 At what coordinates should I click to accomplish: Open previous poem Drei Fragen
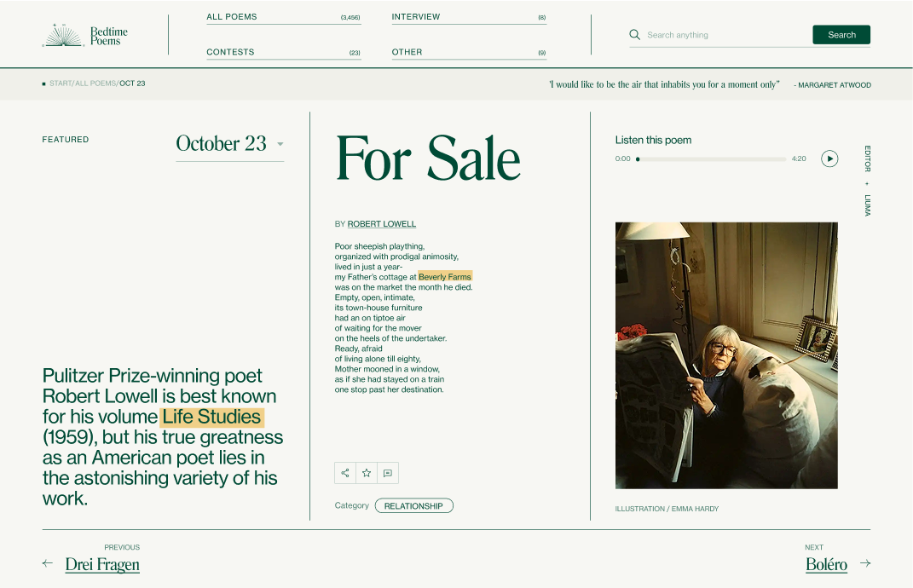102,565
